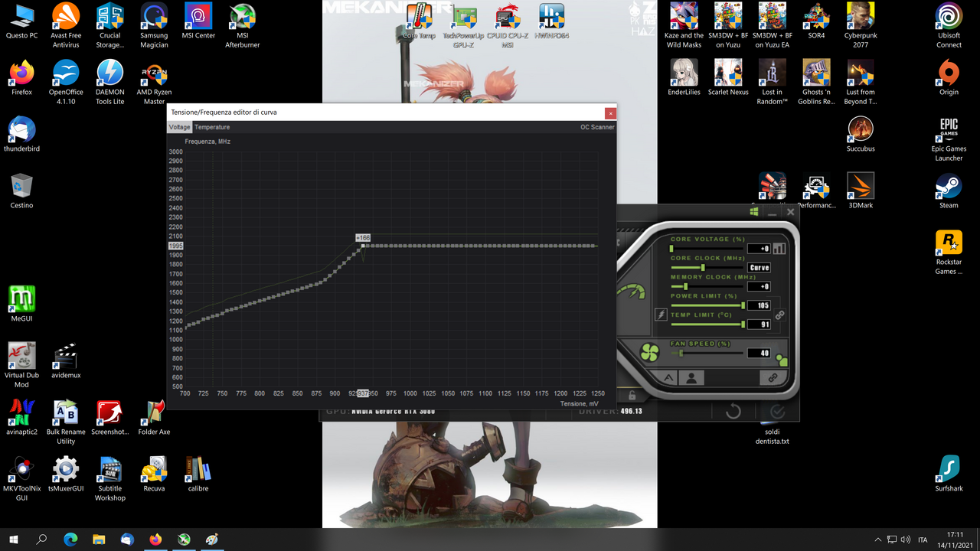Open taskbar search magnifier
The image size is (980, 551).
(42, 540)
